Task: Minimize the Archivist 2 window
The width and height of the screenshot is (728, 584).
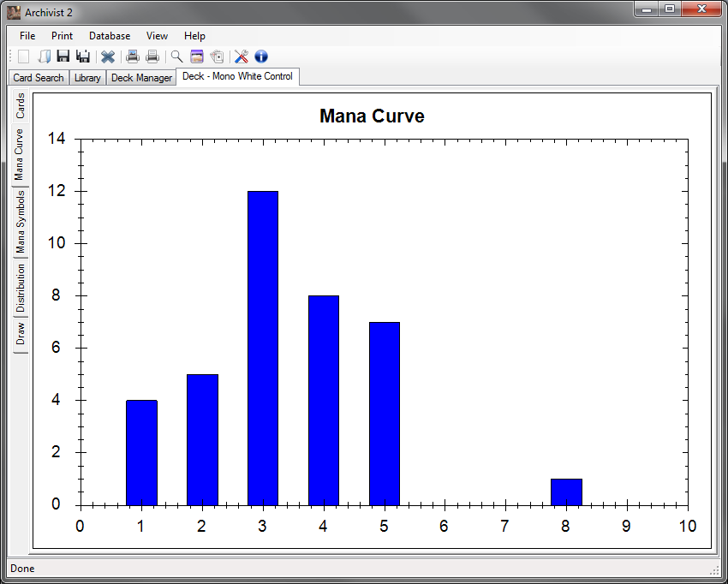Action: pyautogui.click(x=647, y=9)
